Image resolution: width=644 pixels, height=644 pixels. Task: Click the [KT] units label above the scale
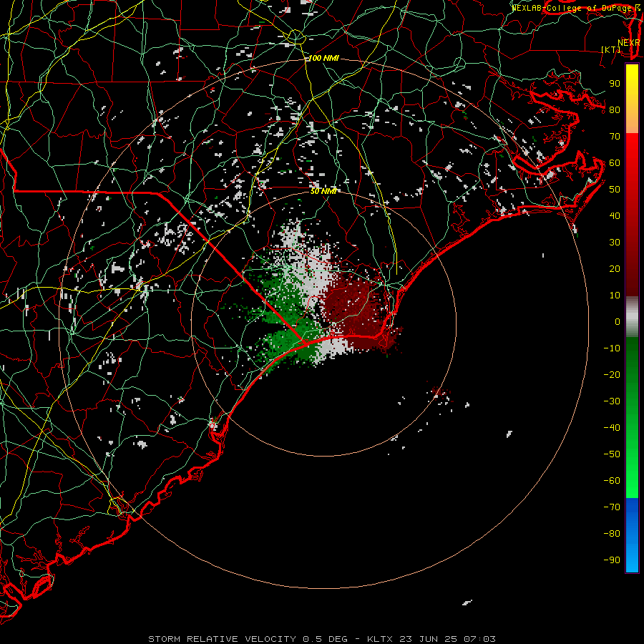pyautogui.click(x=611, y=49)
